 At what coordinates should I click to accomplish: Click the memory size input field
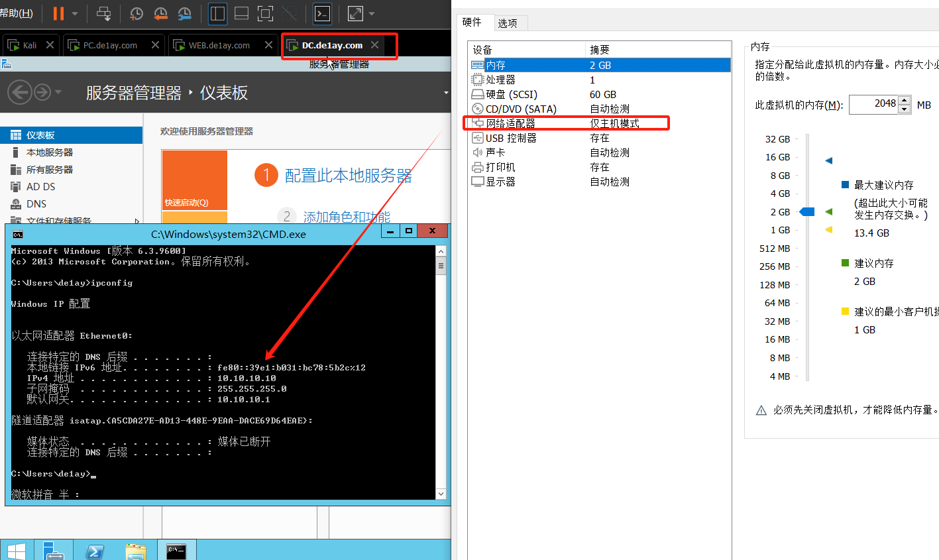tap(873, 104)
